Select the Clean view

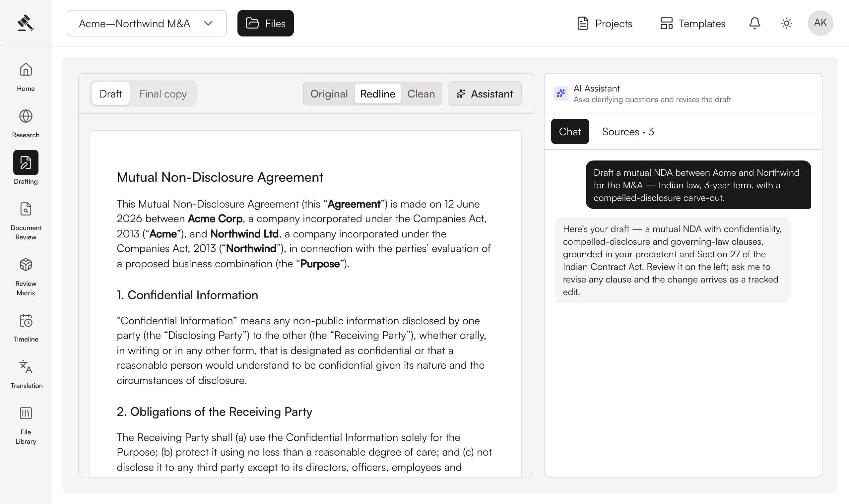(x=421, y=94)
